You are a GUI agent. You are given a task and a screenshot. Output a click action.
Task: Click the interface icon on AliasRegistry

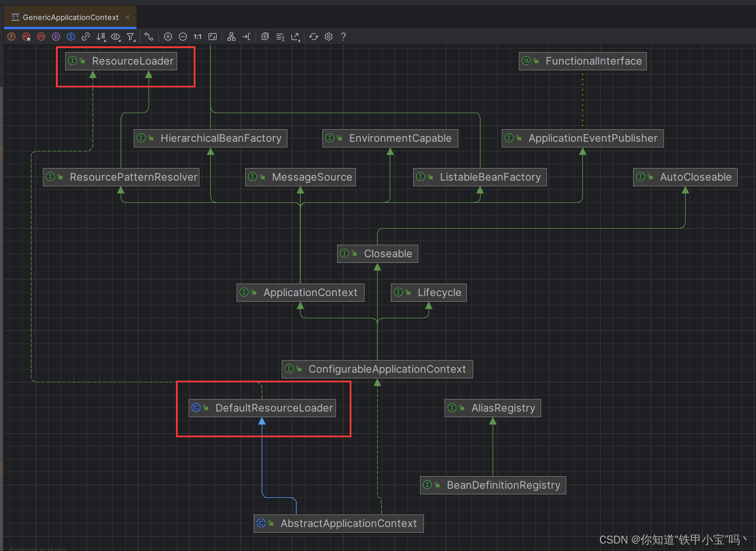tap(452, 408)
